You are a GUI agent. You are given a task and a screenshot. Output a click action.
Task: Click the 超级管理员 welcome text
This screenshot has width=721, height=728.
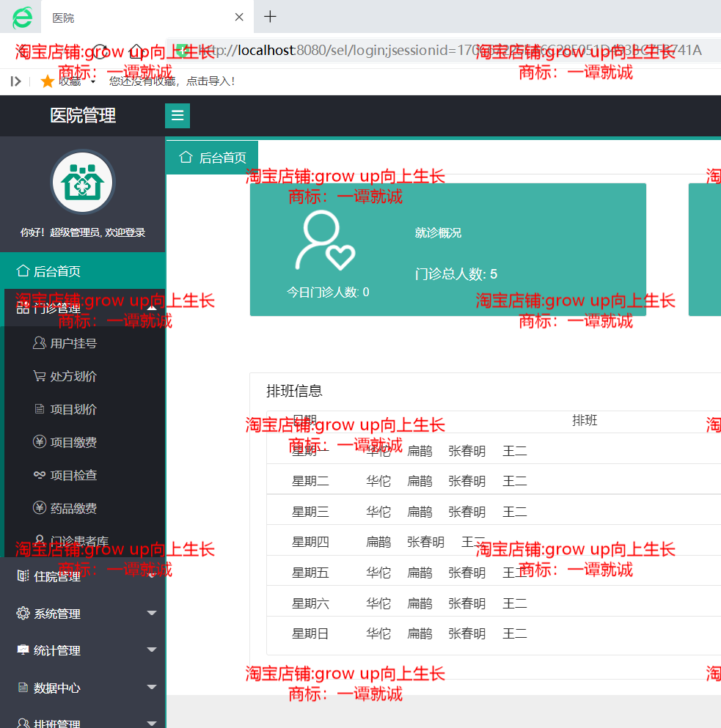83,232
